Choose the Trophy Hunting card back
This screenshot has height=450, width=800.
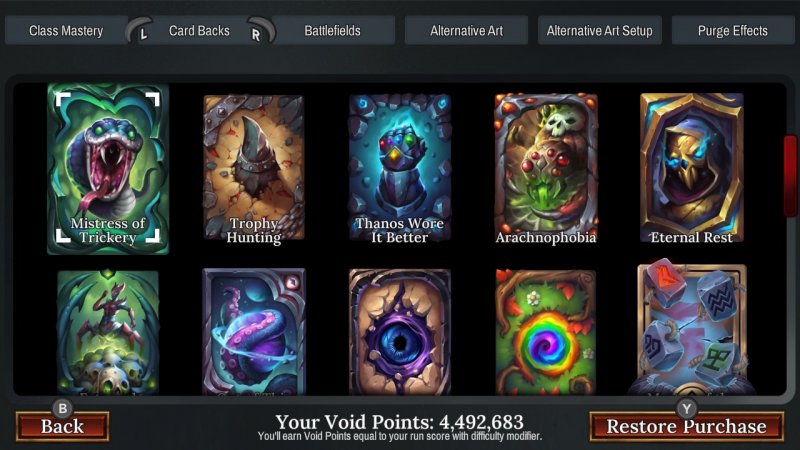(x=254, y=168)
